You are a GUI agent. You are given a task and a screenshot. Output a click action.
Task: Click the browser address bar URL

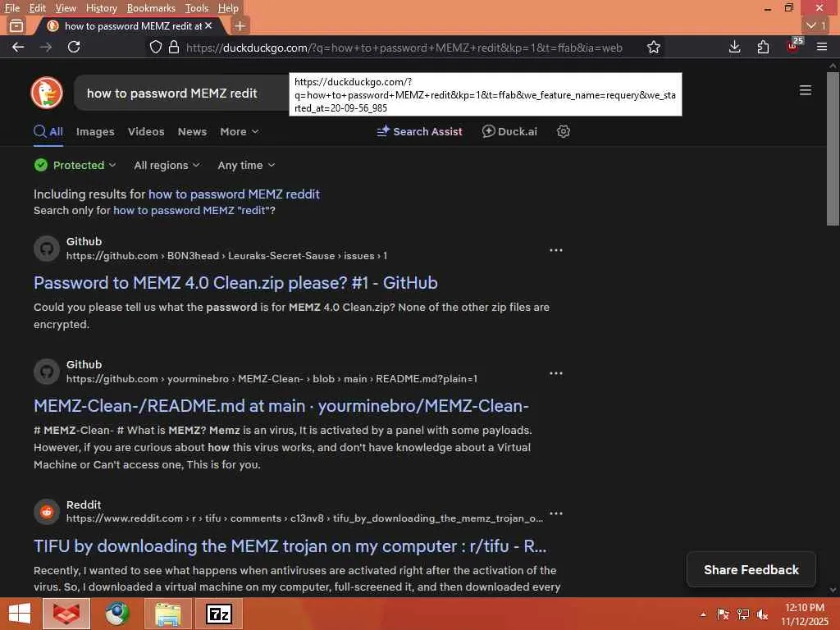[x=404, y=48]
